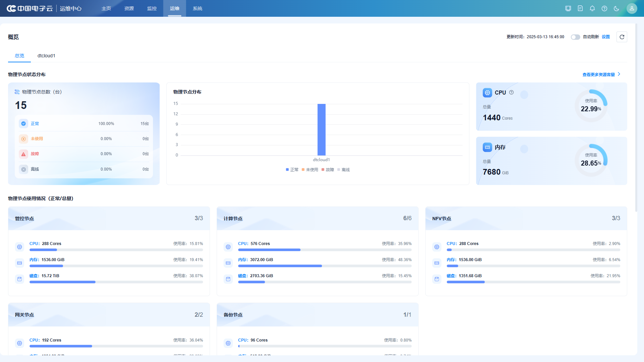Click the 管控节点 CPU usage bar
The height and width of the screenshot is (362, 644).
[x=116, y=250]
